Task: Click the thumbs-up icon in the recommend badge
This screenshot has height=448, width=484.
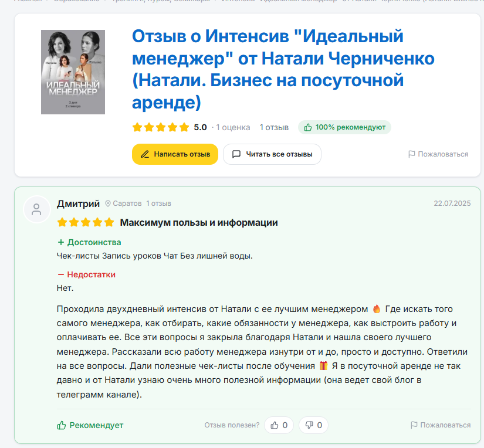Action: 308,127
